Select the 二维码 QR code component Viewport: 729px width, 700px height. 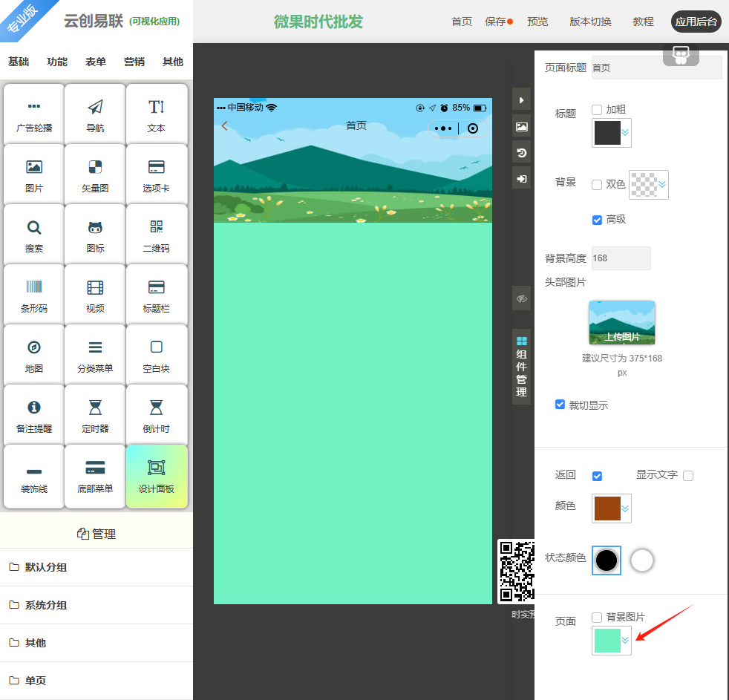pyautogui.click(x=156, y=234)
